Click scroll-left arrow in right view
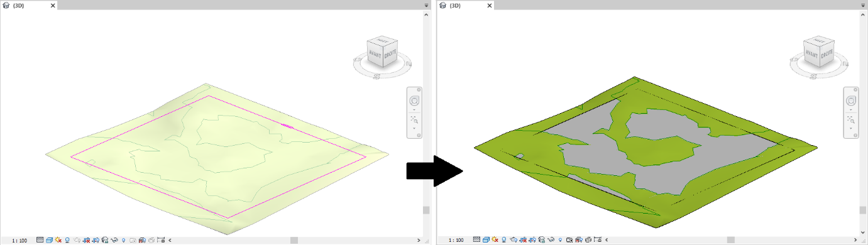This screenshot has width=868, height=245. (606, 239)
